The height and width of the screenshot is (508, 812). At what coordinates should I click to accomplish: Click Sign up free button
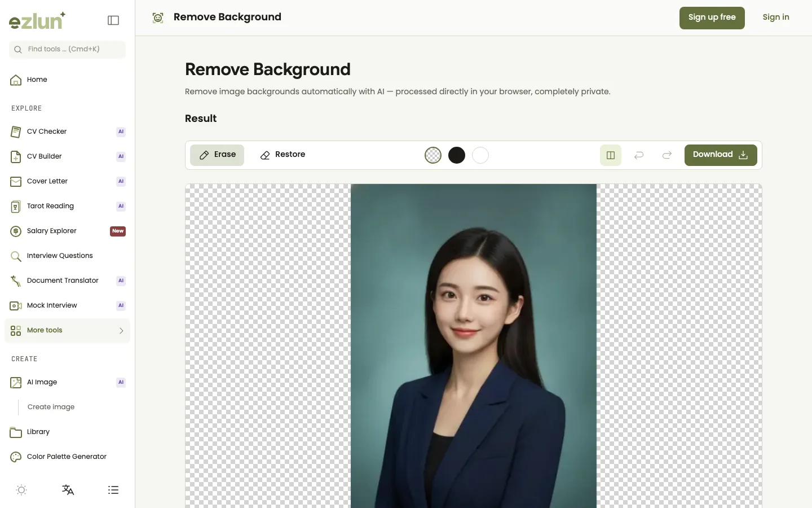coord(712,18)
